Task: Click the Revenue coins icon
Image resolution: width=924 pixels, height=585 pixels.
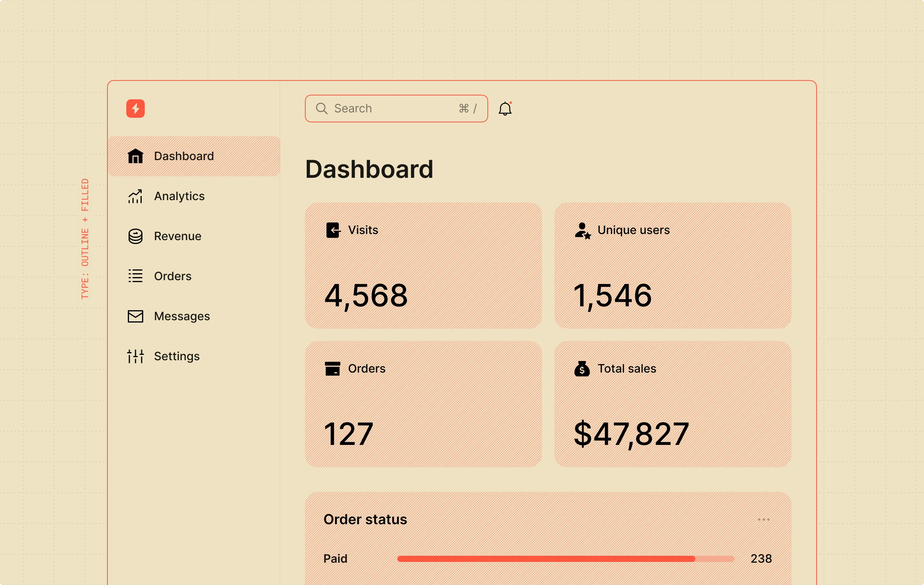Action: coord(136,236)
